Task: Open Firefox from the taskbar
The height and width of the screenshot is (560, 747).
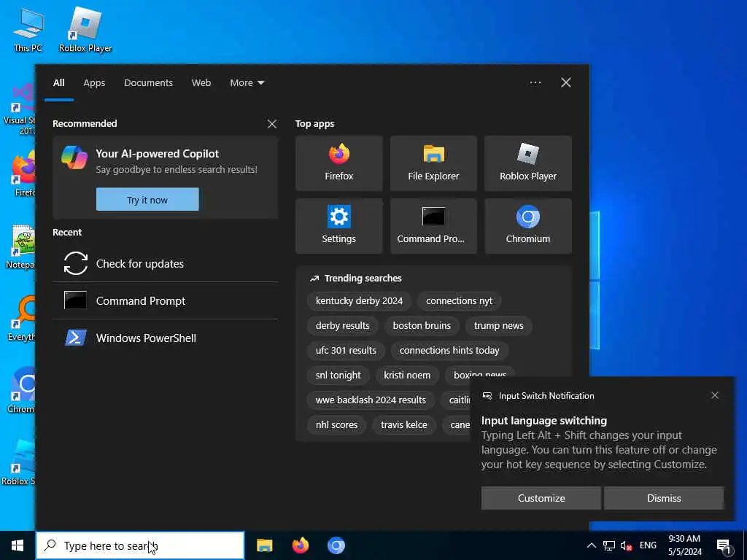Action: (x=300, y=545)
